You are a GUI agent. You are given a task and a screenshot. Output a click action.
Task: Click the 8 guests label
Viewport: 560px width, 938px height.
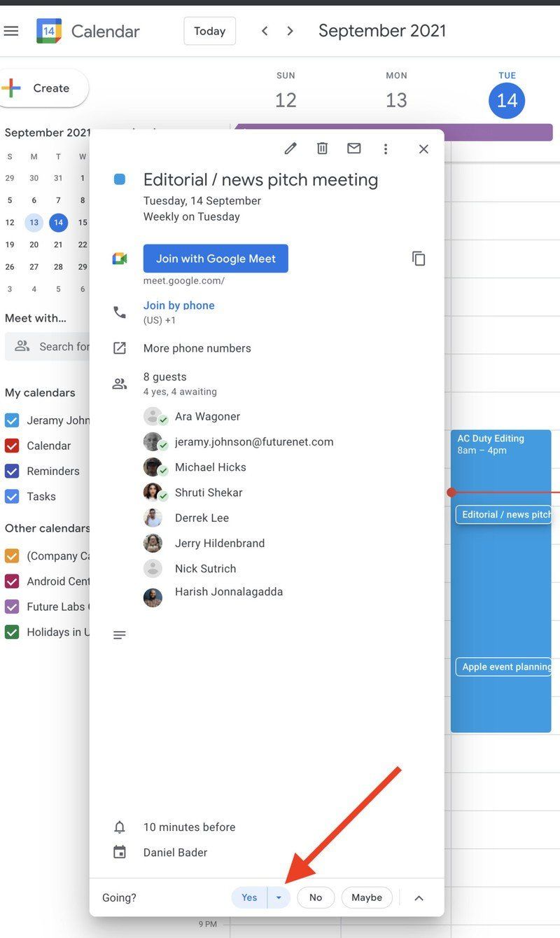[x=165, y=377]
